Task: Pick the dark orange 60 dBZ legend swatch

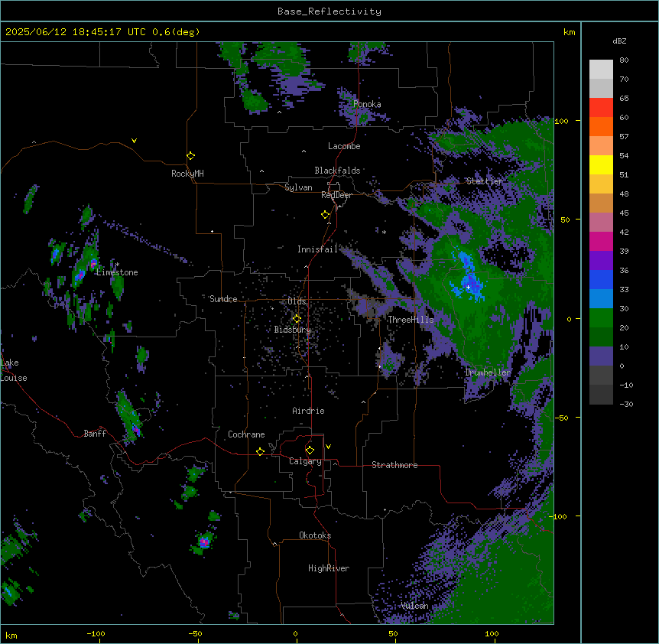Action: coord(601,126)
